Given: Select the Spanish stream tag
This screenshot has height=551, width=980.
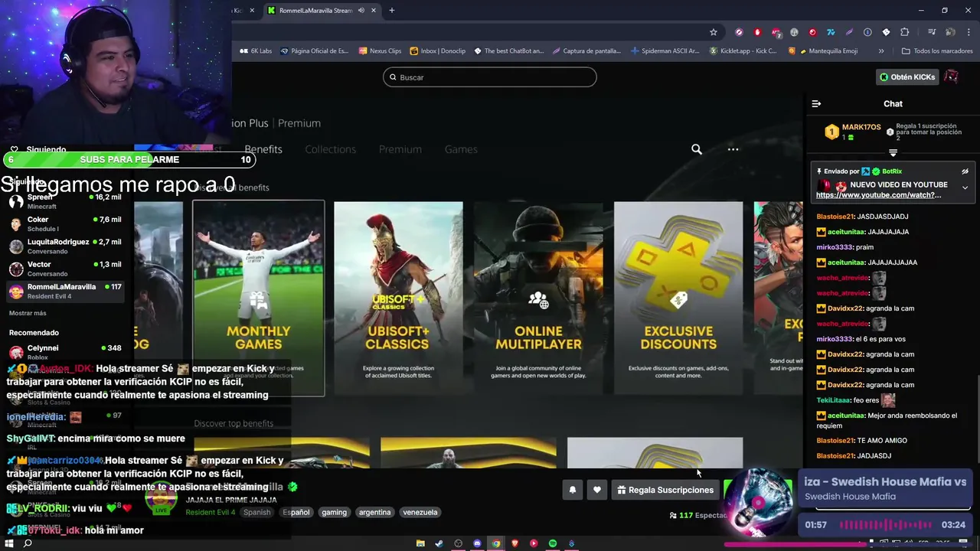Looking at the screenshot, I should [x=257, y=513].
